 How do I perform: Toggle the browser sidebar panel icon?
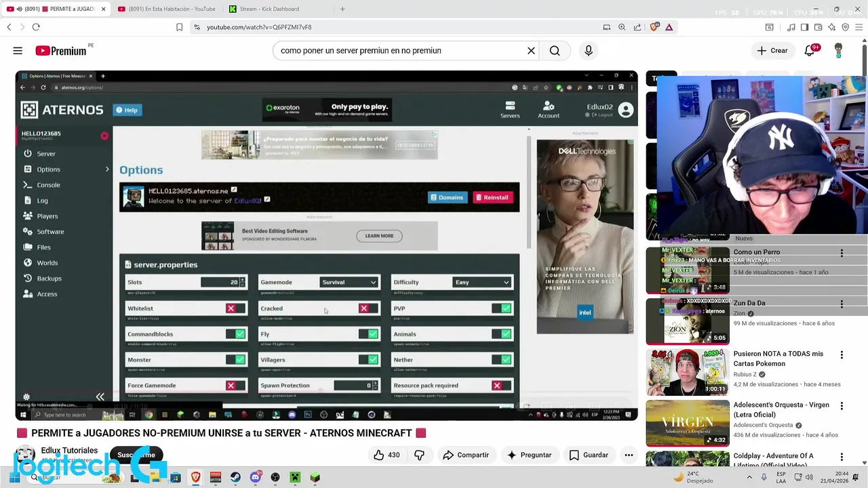(804, 27)
